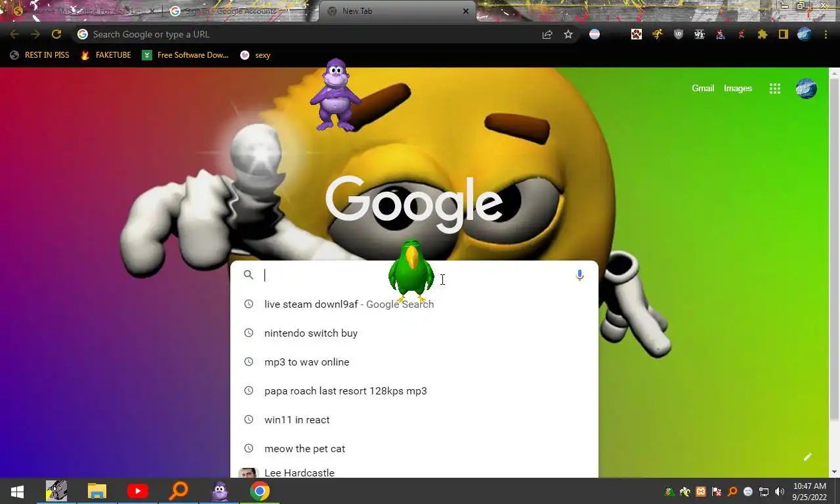Open File Explorer from the taskbar
Image resolution: width=840 pixels, height=504 pixels.
pyautogui.click(x=97, y=491)
